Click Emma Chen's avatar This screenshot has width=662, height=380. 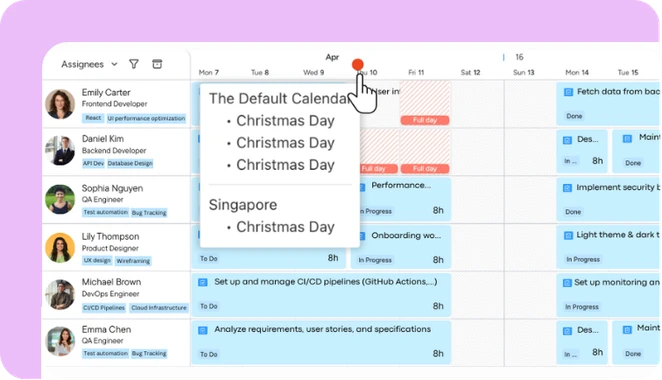coord(60,341)
